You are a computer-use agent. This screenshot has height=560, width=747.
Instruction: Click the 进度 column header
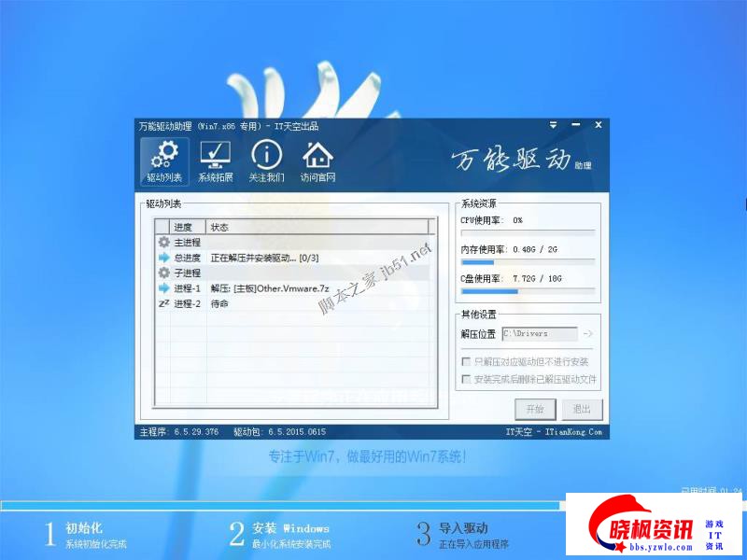183,227
